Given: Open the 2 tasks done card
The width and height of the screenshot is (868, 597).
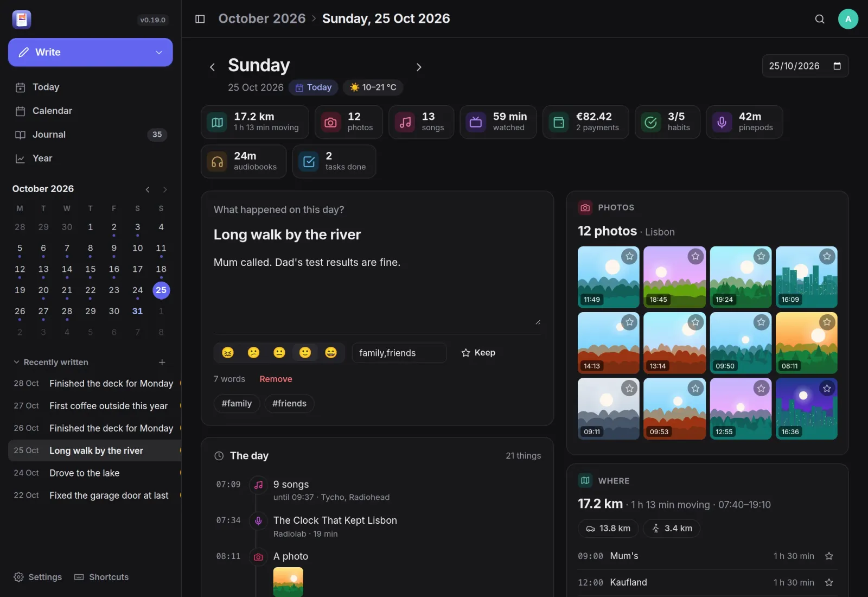Looking at the screenshot, I should click(334, 161).
